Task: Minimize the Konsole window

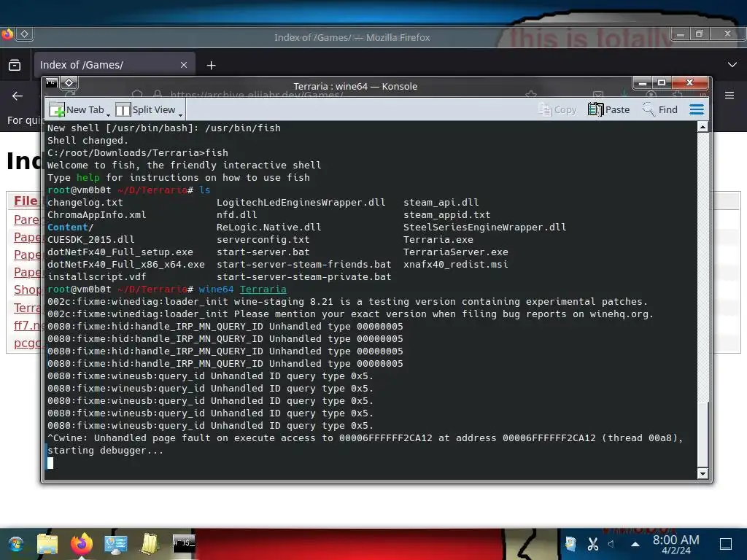Action: pyautogui.click(x=642, y=83)
